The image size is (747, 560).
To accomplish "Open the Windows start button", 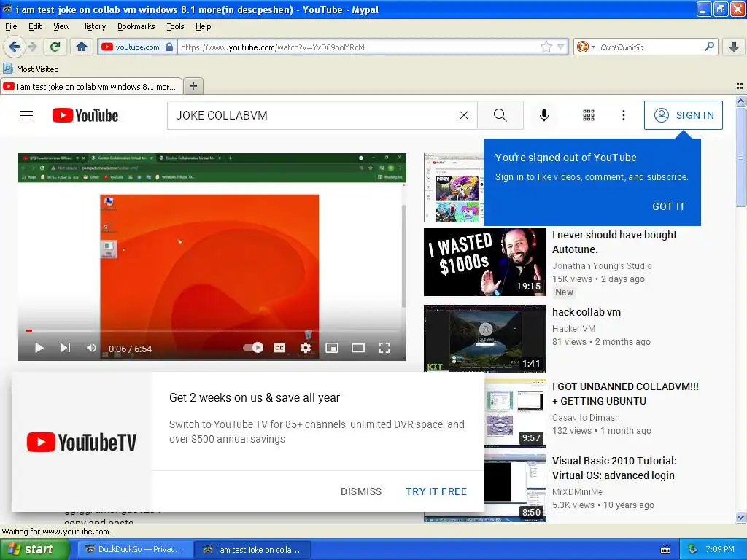I will point(35,549).
